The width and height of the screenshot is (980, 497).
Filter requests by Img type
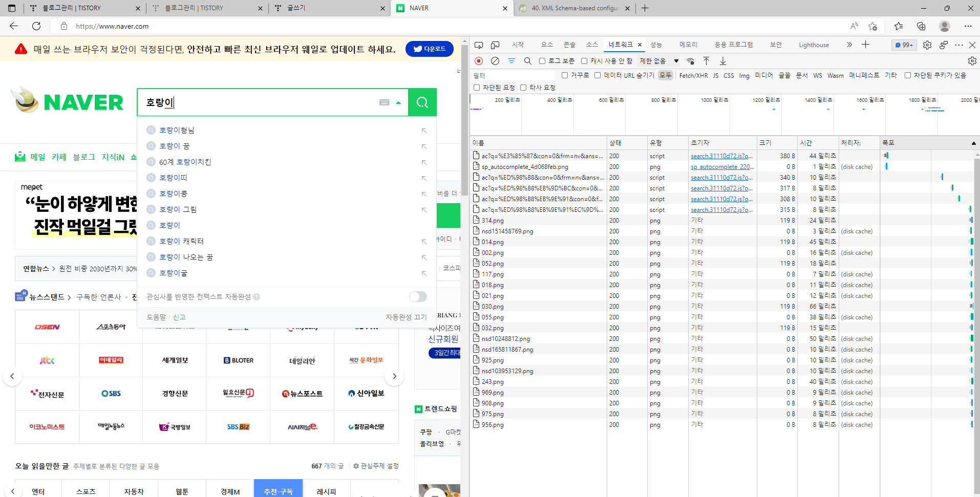[744, 75]
